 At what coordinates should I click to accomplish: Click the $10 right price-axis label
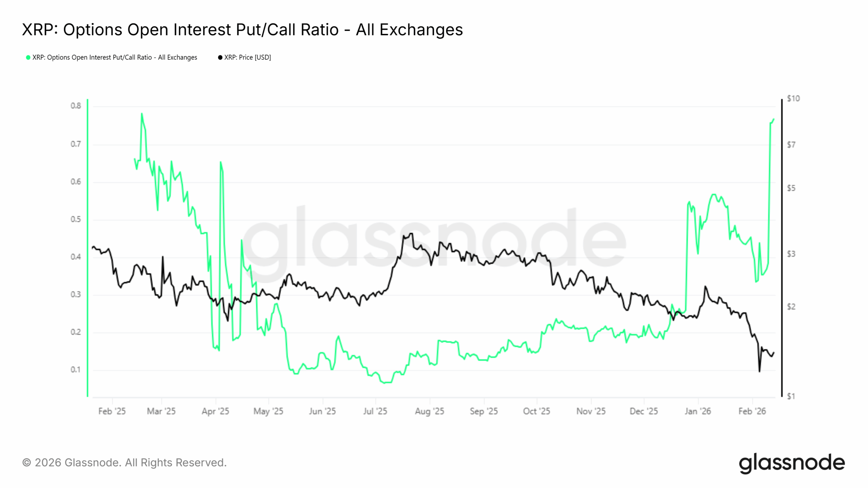point(793,99)
